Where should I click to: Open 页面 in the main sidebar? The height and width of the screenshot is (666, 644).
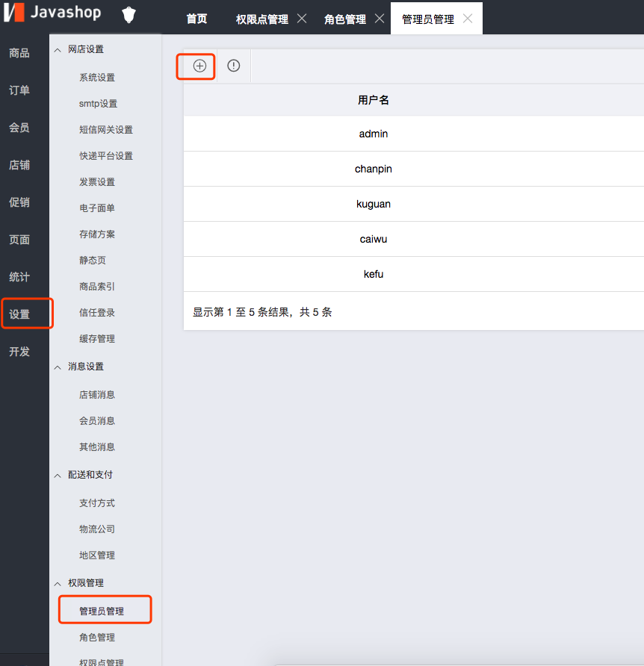pos(19,240)
